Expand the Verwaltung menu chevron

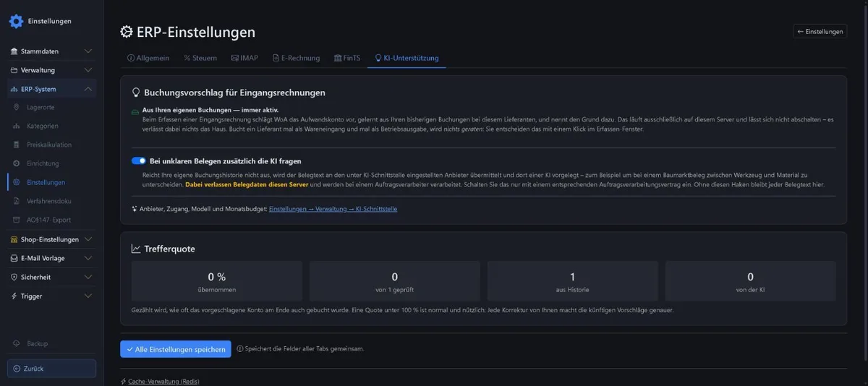(88, 70)
